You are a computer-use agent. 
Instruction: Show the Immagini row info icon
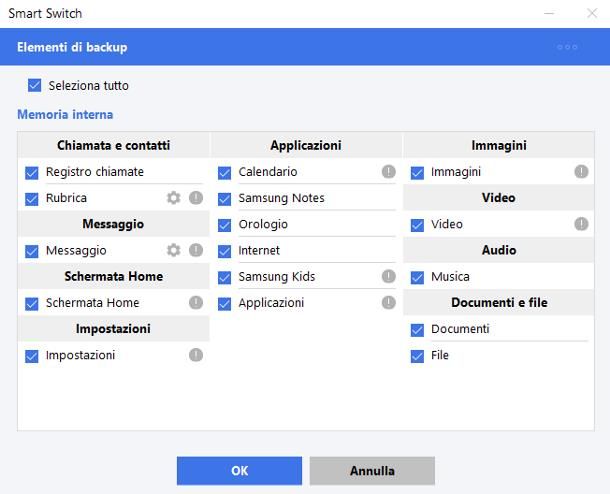pos(581,171)
